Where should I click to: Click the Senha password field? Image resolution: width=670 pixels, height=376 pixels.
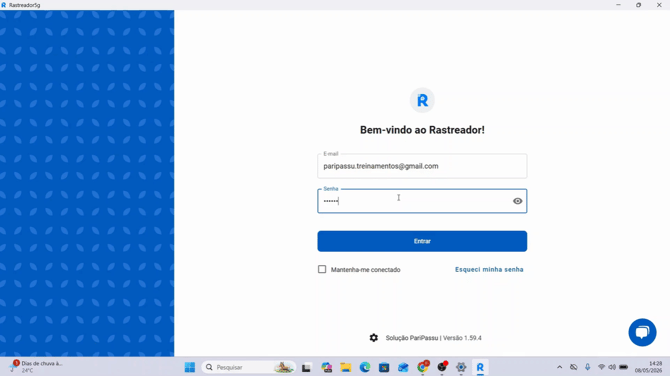point(422,201)
